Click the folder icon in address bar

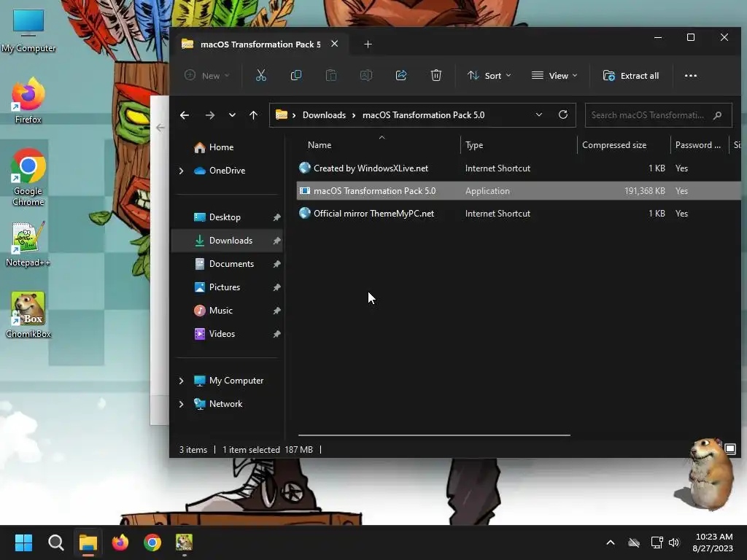282,114
